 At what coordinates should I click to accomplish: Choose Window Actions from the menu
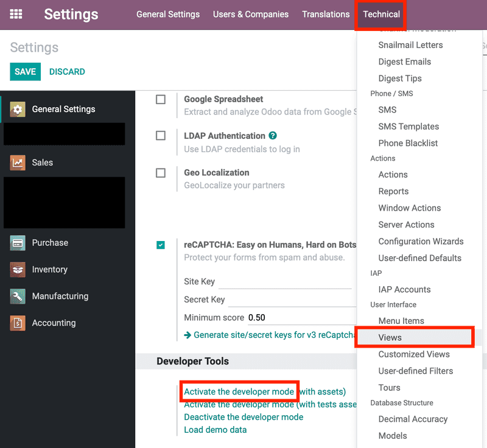point(409,208)
